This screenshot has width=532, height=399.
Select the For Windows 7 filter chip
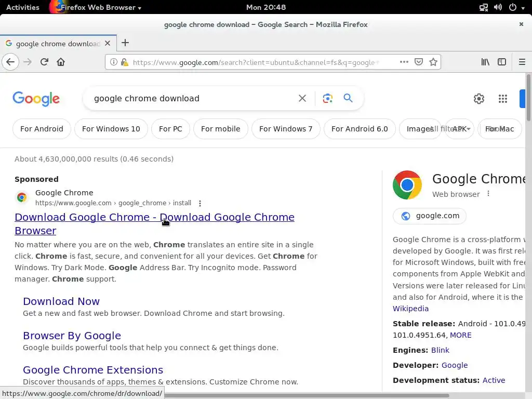(x=286, y=129)
